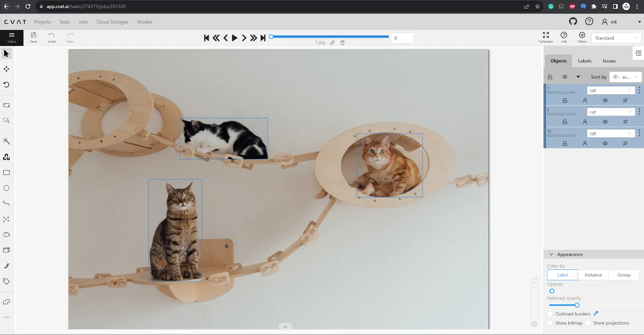
Task: Open the help question mark icon
Action: click(589, 21)
